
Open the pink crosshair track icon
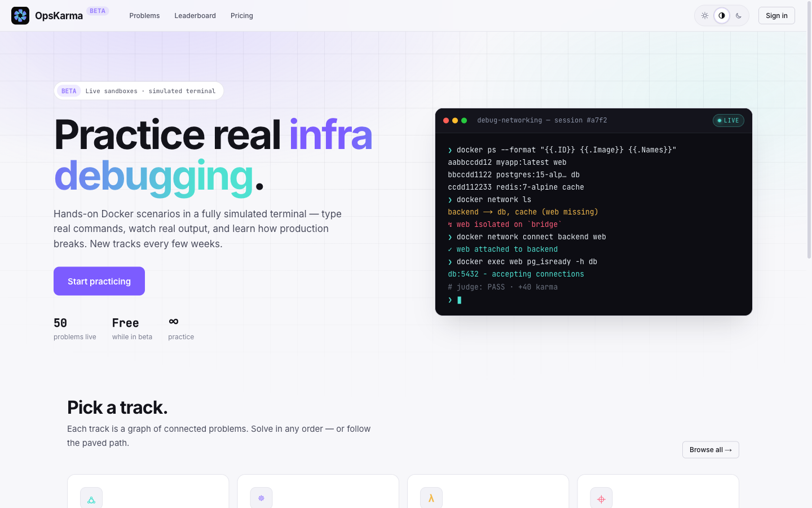point(601,498)
